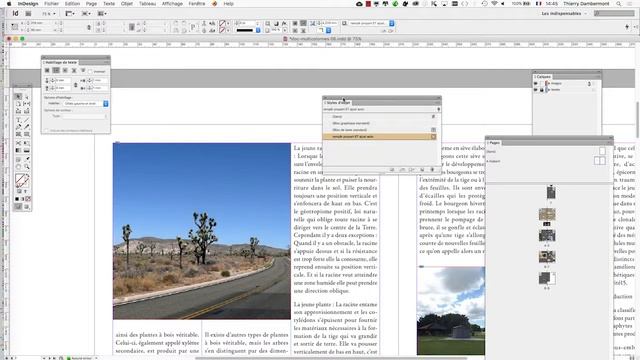Select the Eyedropper tool
This screenshot has height=360, width=640.
27,160
